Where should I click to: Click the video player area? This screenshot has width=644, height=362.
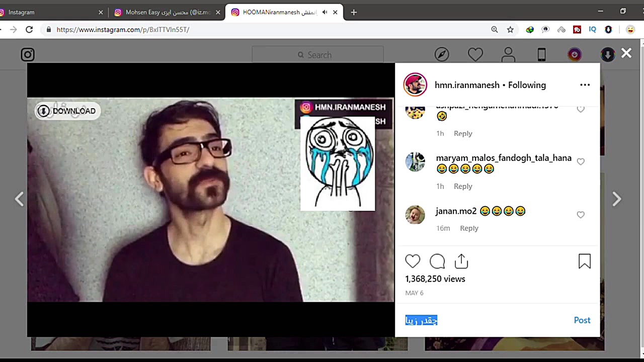point(211,200)
